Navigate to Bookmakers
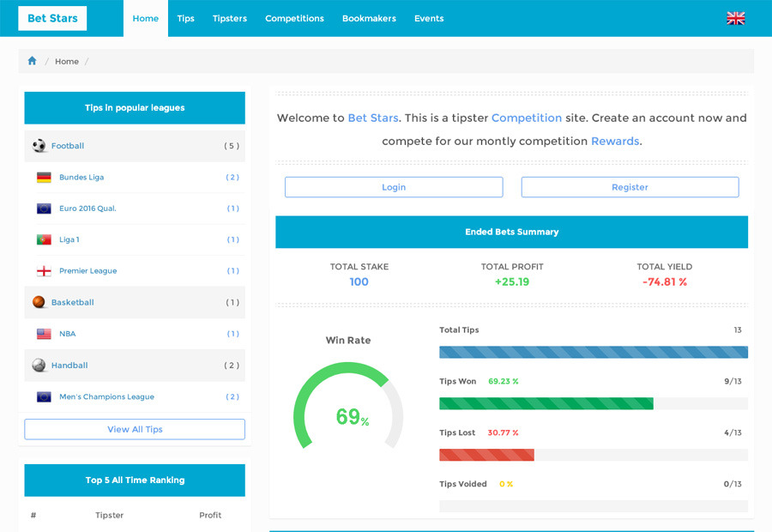 369,18
